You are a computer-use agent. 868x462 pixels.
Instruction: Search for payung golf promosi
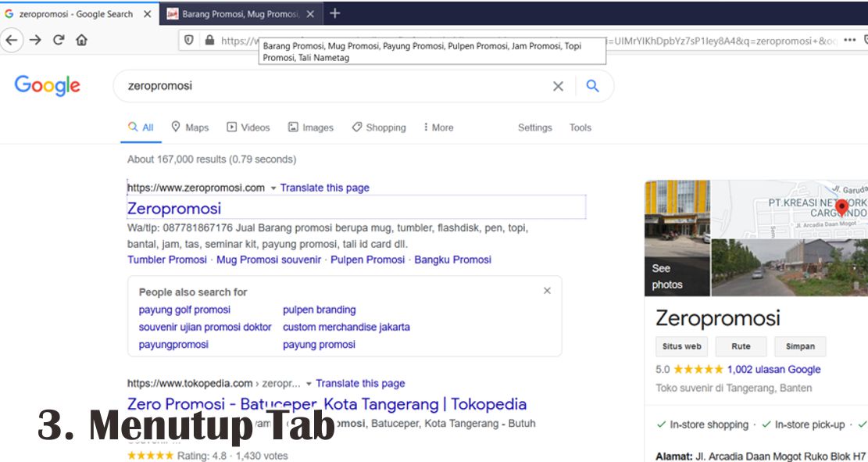coord(184,310)
